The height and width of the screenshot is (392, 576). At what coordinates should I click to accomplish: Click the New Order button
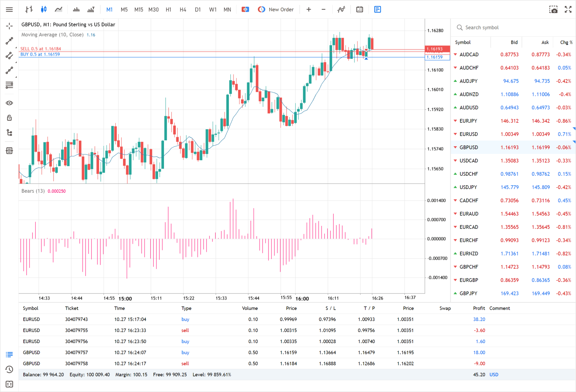coord(281,9)
